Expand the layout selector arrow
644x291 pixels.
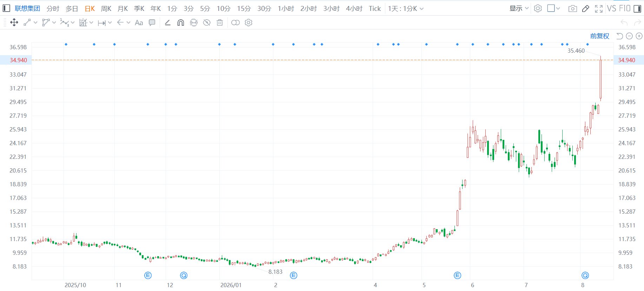coord(558,8)
